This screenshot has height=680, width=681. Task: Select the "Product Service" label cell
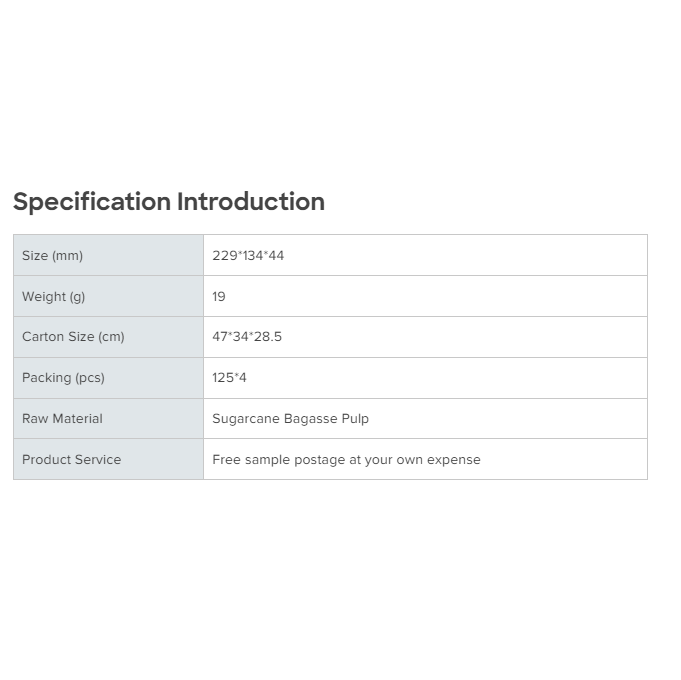(x=108, y=460)
